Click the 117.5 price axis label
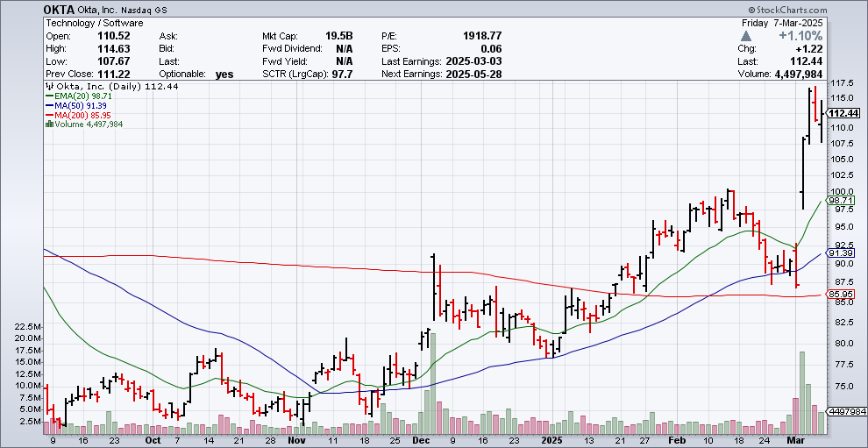This screenshot has width=868, height=448. click(843, 83)
